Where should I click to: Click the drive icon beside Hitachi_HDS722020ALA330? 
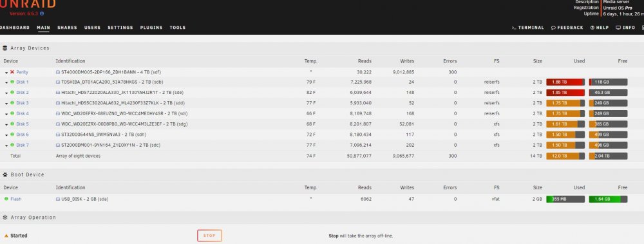[x=58, y=93]
